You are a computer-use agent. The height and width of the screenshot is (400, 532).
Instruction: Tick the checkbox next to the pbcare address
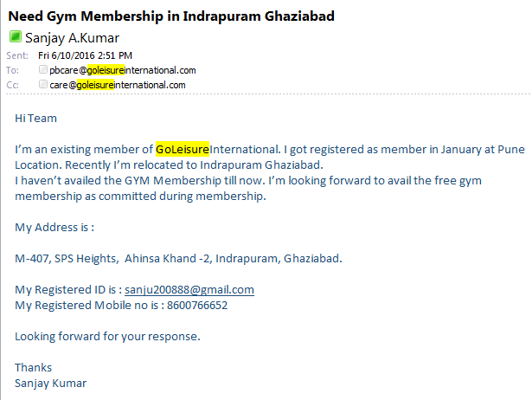tap(43, 70)
